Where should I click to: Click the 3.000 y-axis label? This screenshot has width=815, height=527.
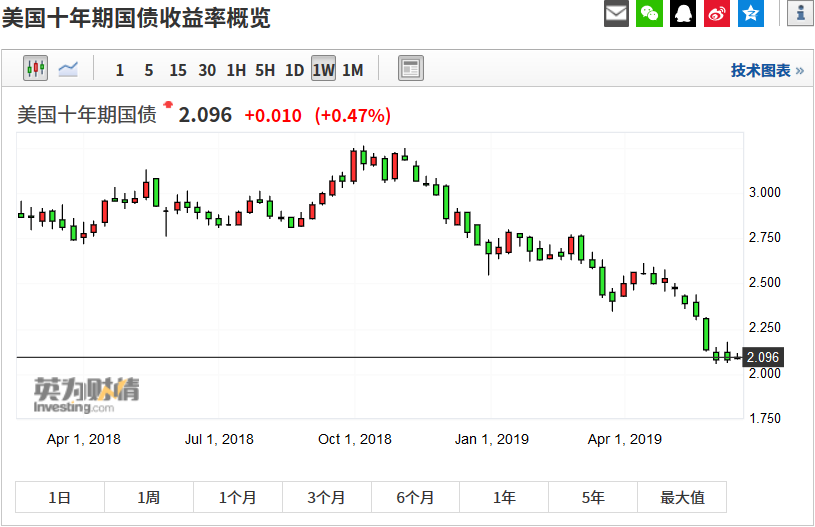[x=765, y=192]
